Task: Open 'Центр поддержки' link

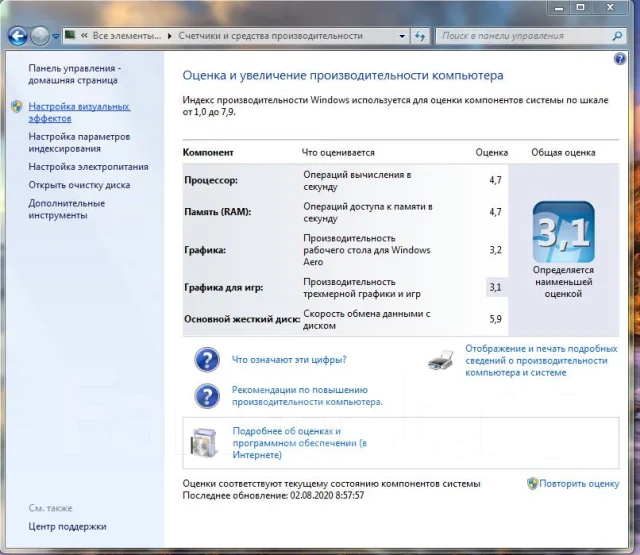Action: 67,526
